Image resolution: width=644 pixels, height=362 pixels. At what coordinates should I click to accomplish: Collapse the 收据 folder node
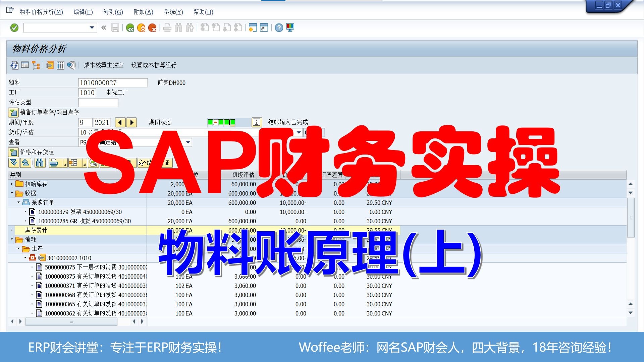12,193
